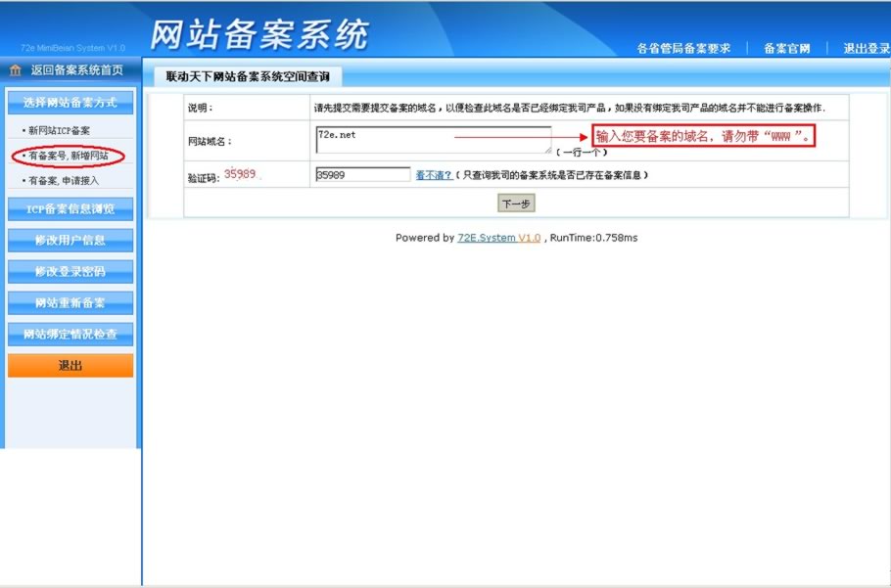Click the home icon beside 返回备案系统首页
Viewport: 891px width, 588px height.
(15, 70)
